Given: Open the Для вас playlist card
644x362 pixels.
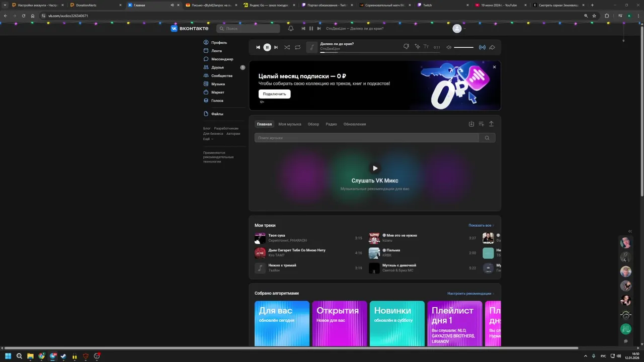Looking at the screenshot, I should tap(282, 323).
